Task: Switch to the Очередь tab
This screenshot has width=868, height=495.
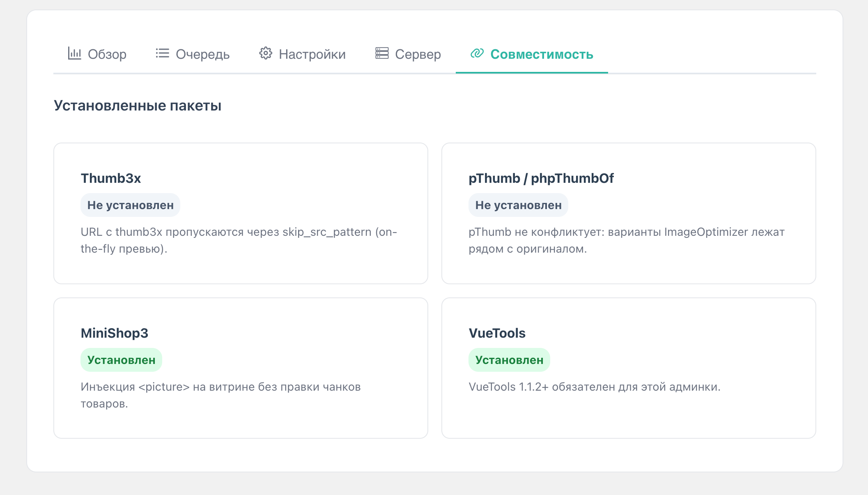Action: click(x=193, y=54)
